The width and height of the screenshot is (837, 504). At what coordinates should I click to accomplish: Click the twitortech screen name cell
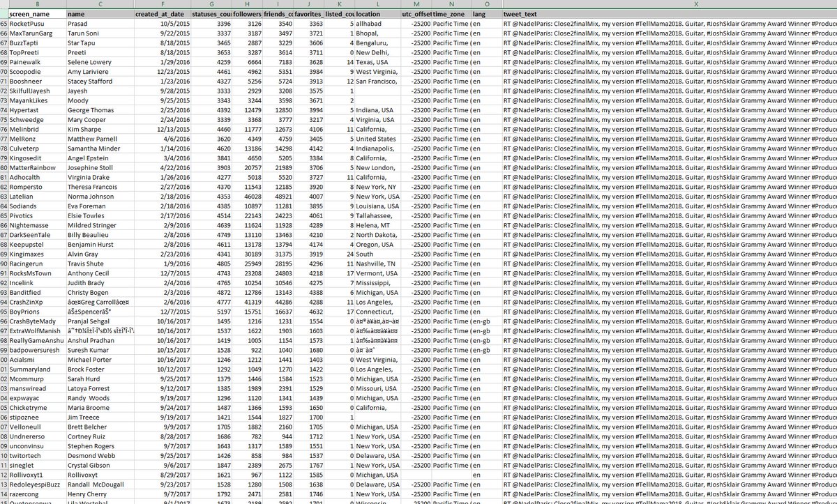click(x=37, y=455)
